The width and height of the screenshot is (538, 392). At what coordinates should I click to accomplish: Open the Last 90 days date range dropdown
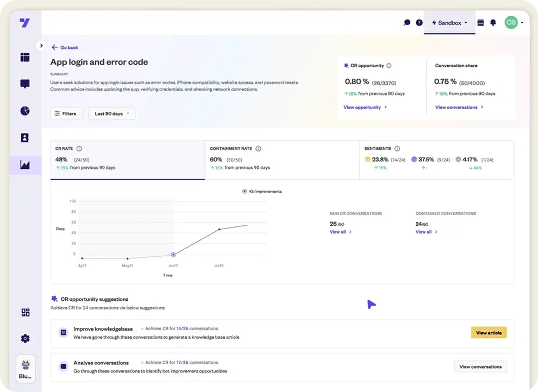111,113
